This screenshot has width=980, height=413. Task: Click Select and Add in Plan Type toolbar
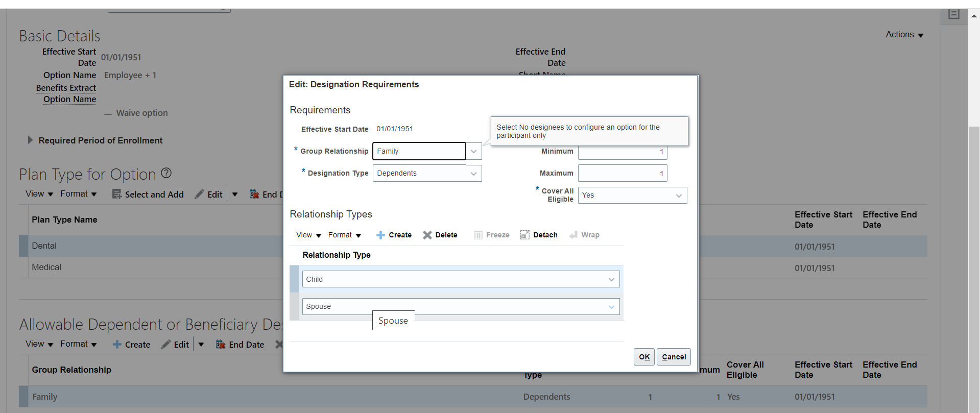[148, 194]
